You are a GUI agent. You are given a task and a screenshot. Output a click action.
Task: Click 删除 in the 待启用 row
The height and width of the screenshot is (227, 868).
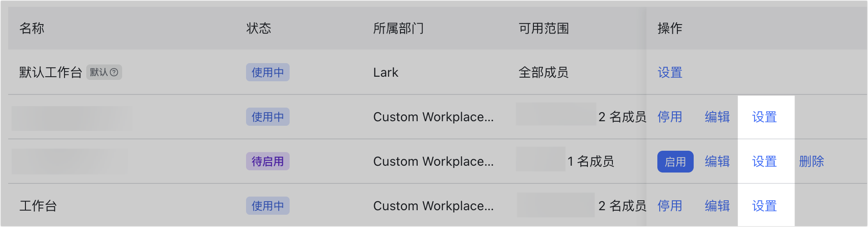point(811,162)
